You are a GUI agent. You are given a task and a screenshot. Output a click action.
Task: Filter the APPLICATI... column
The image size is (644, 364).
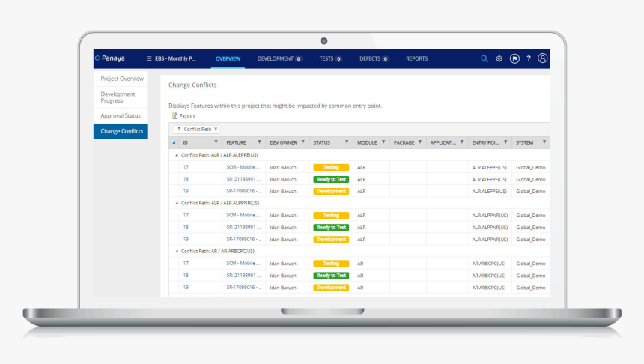[461, 142]
